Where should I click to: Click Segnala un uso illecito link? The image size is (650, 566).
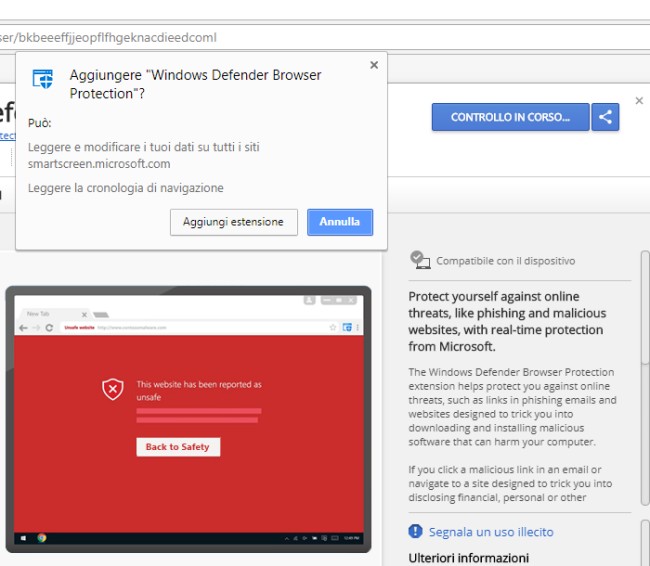click(491, 532)
